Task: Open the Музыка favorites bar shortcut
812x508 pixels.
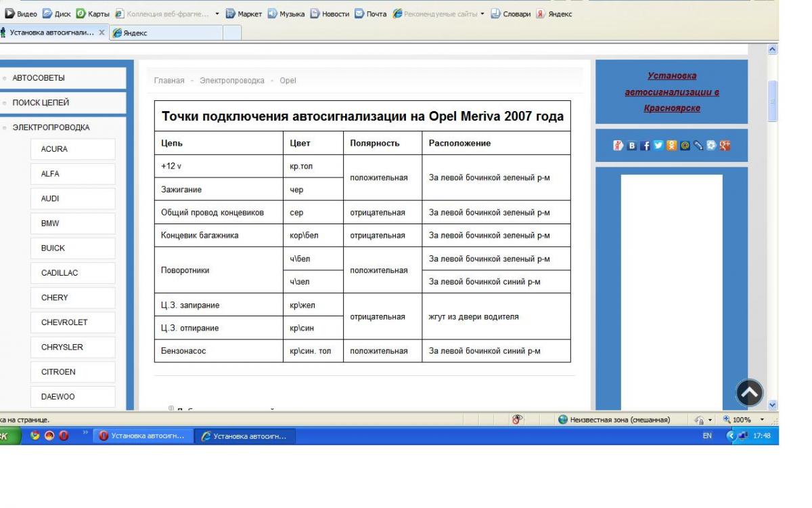Action: (x=286, y=14)
